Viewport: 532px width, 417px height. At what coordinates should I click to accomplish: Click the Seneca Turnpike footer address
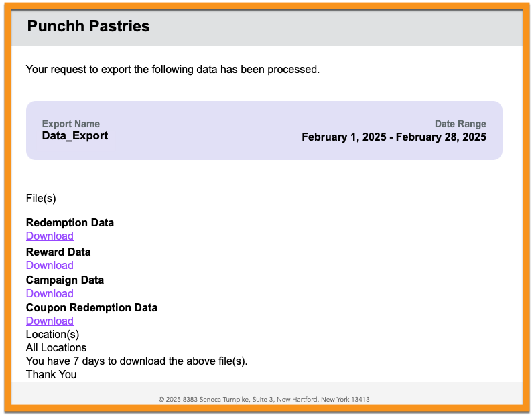(264, 400)
